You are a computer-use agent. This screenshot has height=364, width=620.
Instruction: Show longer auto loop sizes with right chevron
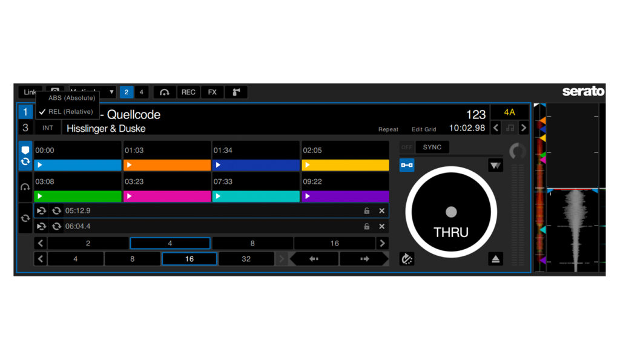(382, 243)
